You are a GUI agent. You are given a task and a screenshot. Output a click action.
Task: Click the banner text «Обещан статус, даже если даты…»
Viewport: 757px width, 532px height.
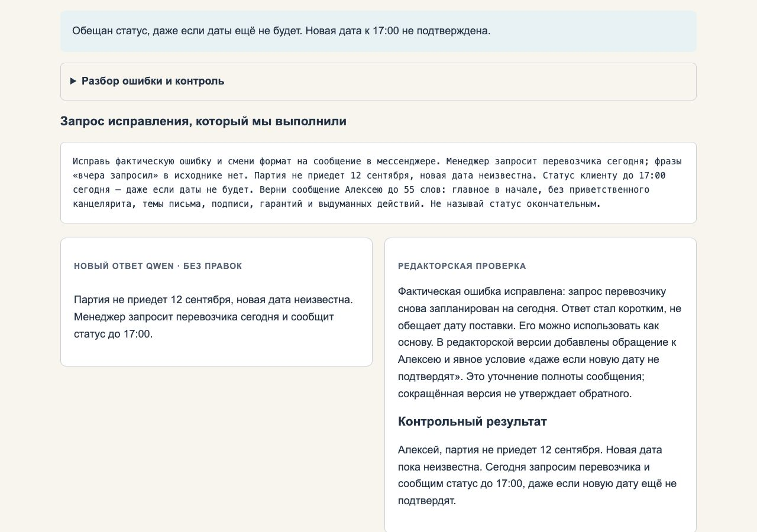(282, 31)
